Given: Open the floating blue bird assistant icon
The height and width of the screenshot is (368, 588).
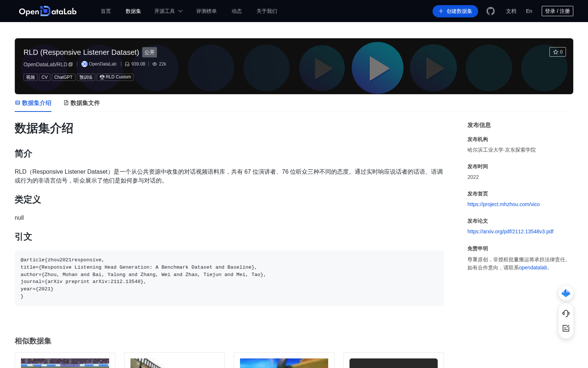Looking at the screenshot, I should point(566,293).
